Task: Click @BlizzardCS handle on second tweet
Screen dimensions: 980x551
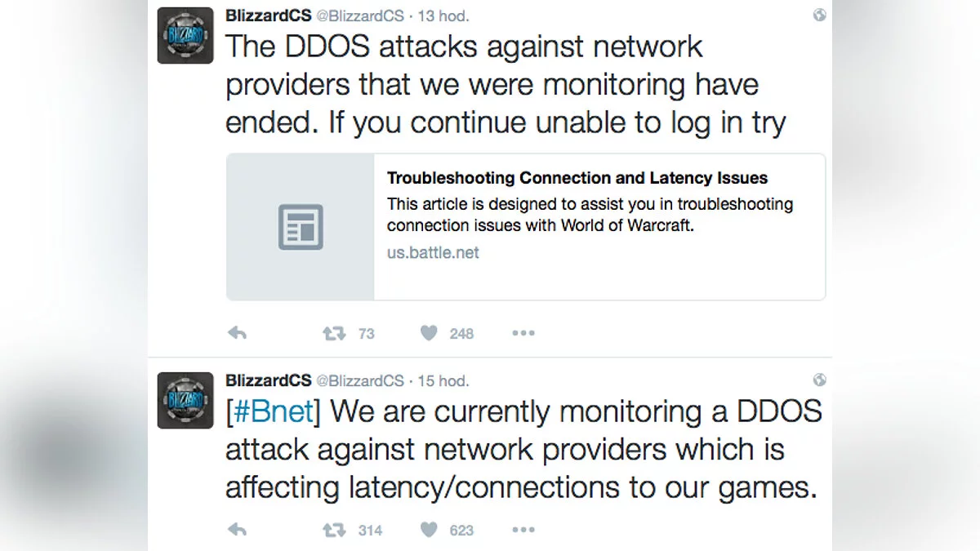Action: (x=359, y=381)
